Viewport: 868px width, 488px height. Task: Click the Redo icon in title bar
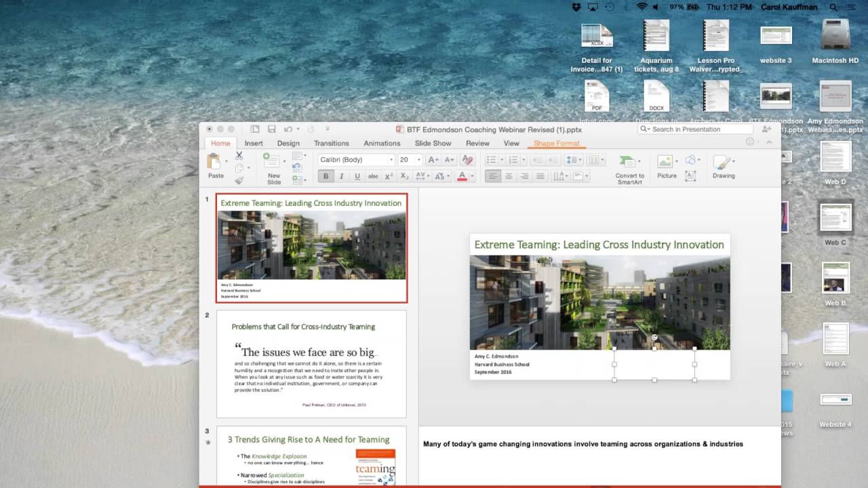pos(311,129)
